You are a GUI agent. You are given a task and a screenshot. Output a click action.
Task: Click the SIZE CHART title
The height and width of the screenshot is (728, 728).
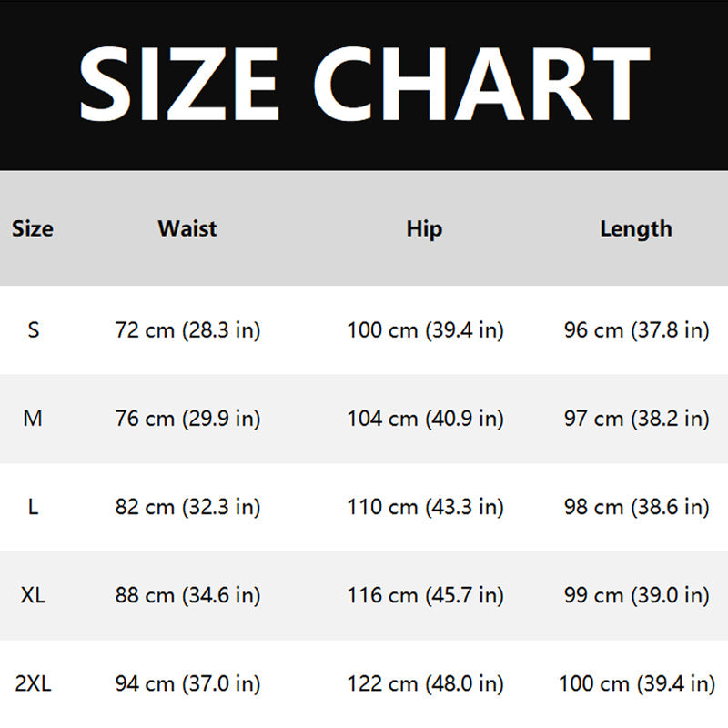364,84
